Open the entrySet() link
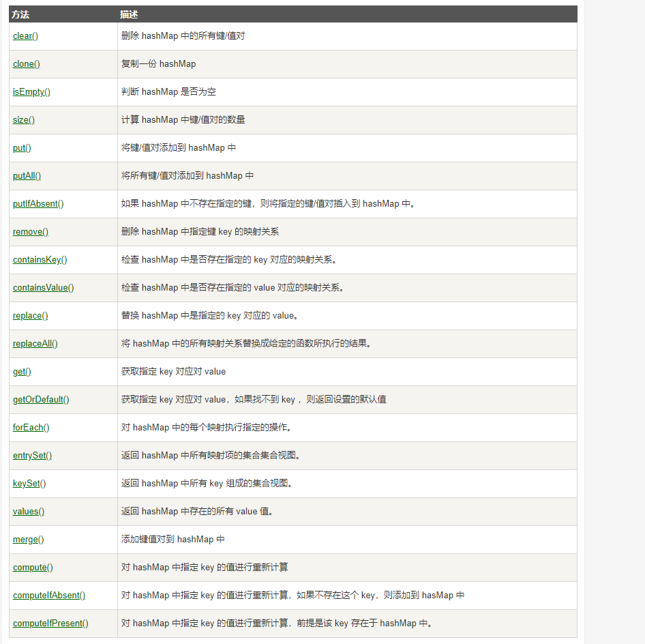 coord(33,456)
